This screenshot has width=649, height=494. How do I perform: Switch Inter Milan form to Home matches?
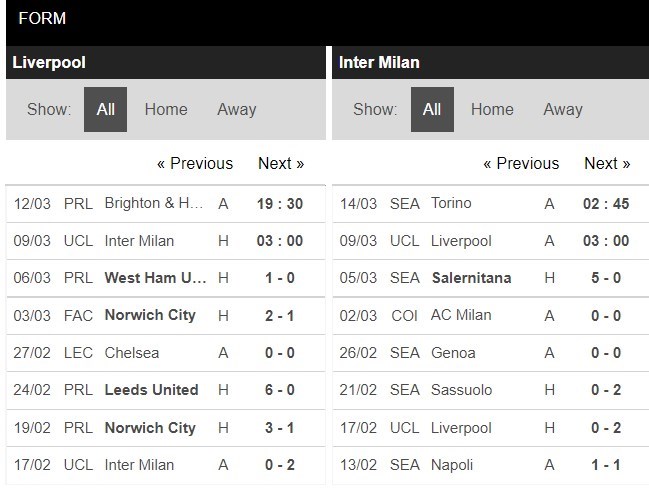(492, 110)
